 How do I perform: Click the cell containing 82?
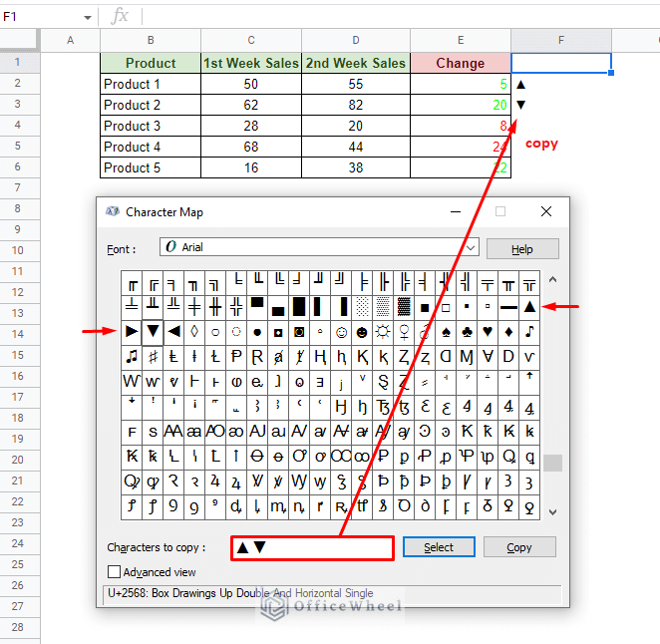(x=356, y=105)
